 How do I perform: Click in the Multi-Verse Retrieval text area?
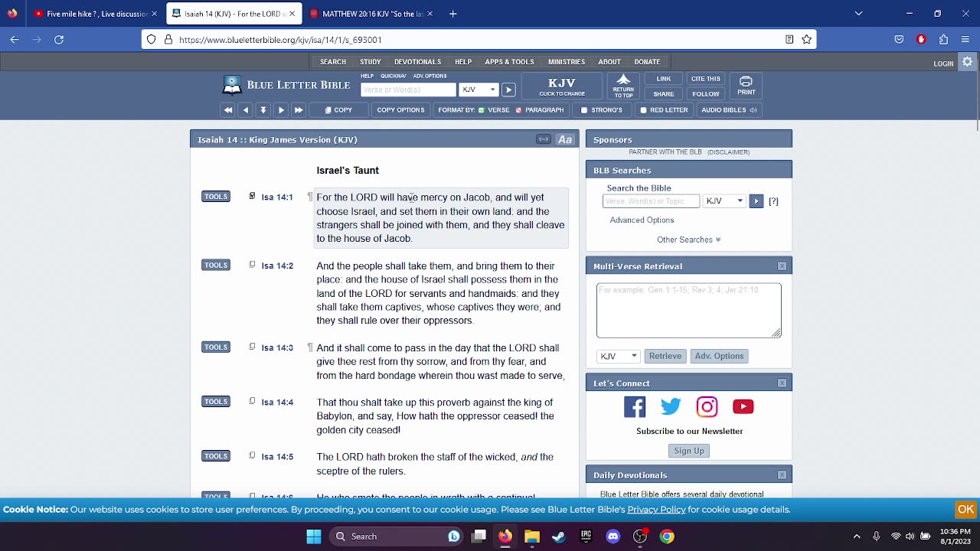[x=689, y=311]
